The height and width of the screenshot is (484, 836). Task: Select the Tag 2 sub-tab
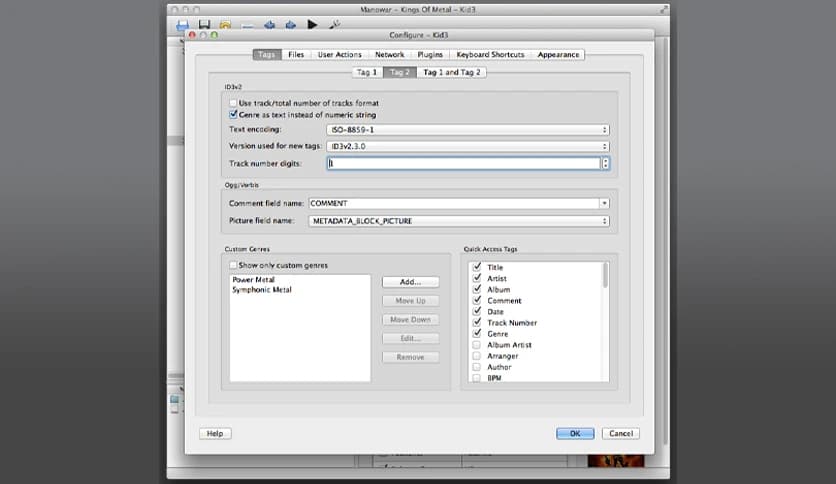(x=399, y=72)
